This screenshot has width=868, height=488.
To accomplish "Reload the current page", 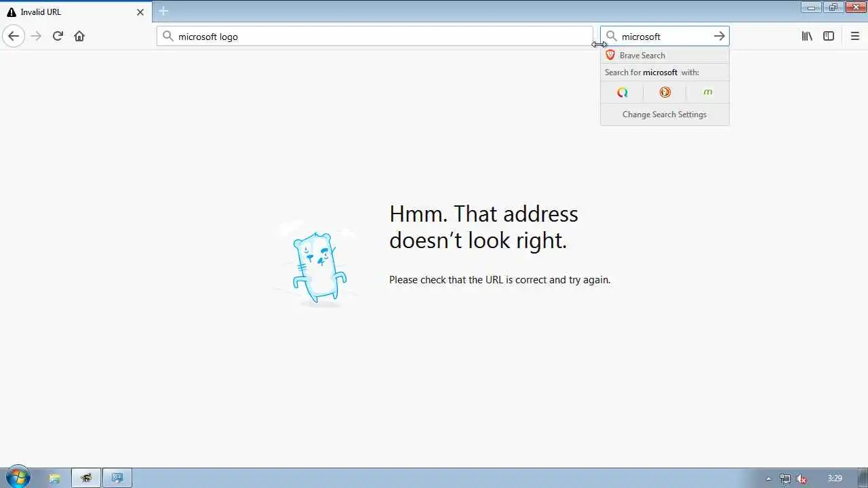I will (x=58, y=36).
